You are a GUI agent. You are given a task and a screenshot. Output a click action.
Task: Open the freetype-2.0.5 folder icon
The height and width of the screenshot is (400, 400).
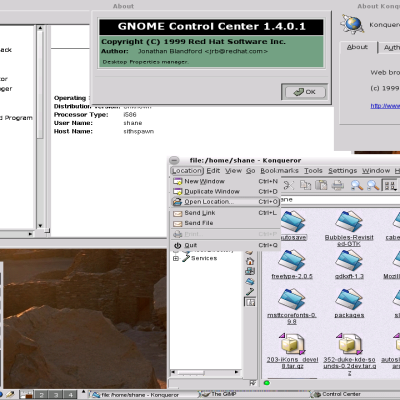(292, 260)
